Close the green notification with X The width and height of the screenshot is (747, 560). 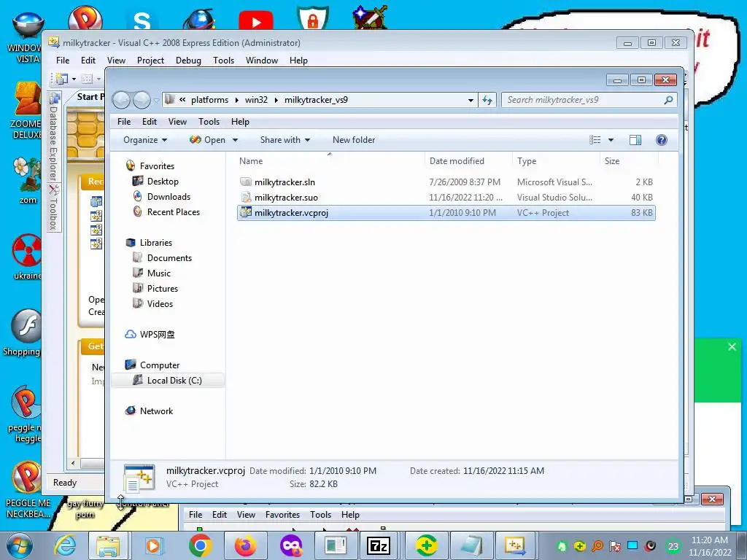coord(732,346)
